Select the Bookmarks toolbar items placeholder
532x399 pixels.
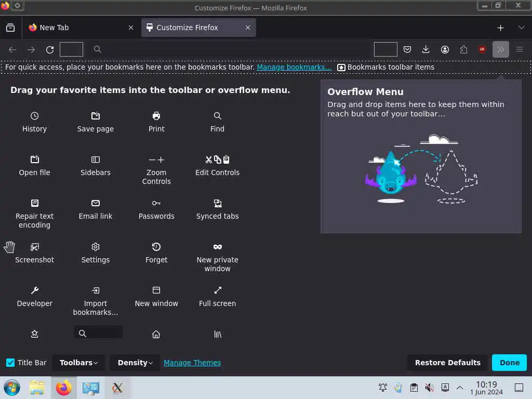click(x=386, y=67)
